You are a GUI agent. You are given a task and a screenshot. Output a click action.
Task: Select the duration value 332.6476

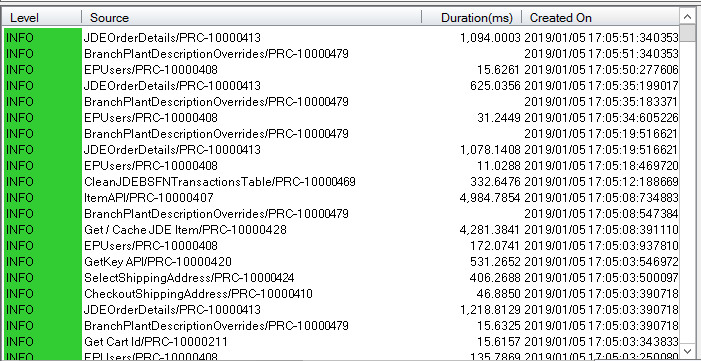495,182
